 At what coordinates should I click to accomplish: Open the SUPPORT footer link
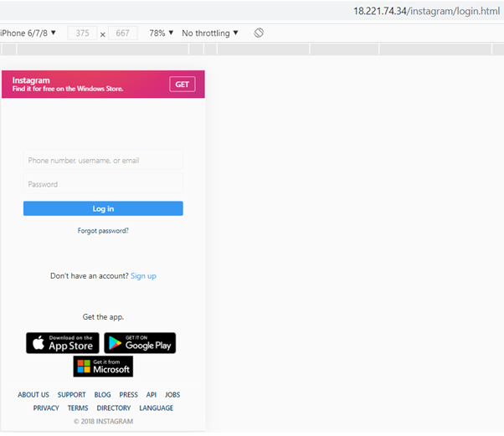(72, 395)
